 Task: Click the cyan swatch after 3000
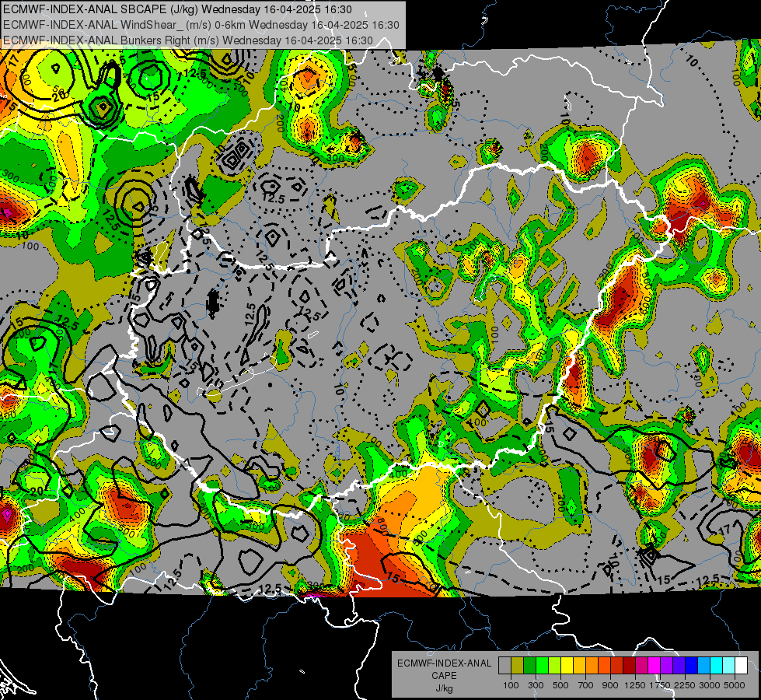[x=717, y=666]
